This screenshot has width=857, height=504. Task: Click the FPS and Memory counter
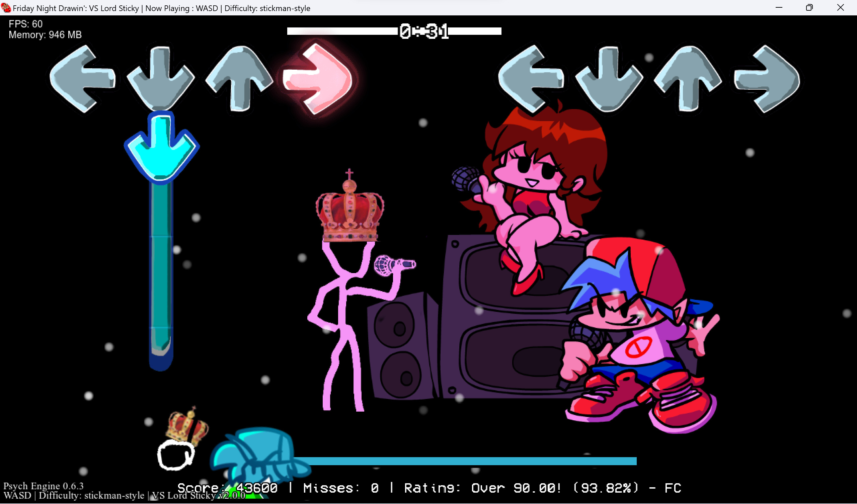[x=45, y=29]
